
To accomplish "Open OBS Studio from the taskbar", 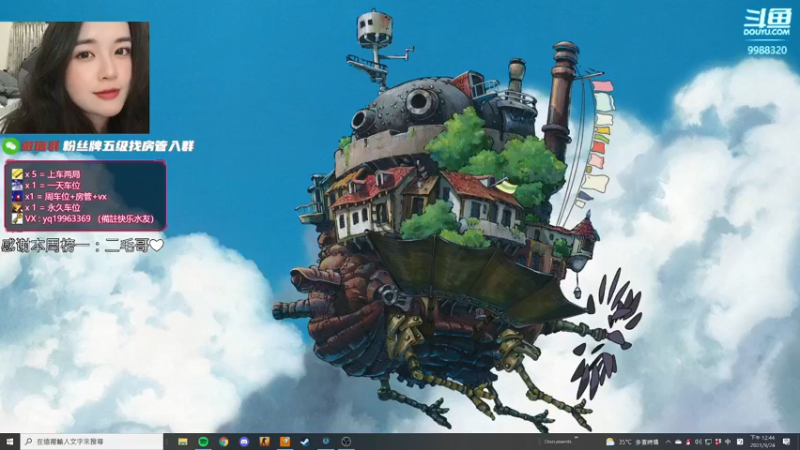I will pos(346,441).
